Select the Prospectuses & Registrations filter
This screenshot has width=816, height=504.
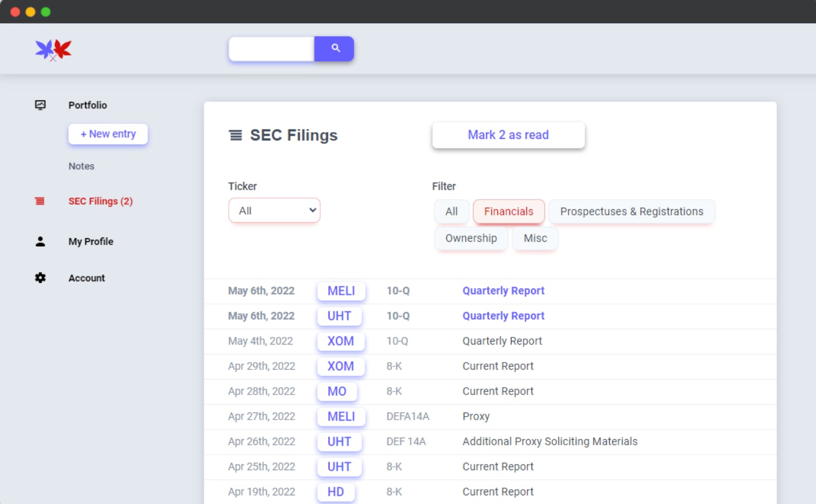coord(631,211)
